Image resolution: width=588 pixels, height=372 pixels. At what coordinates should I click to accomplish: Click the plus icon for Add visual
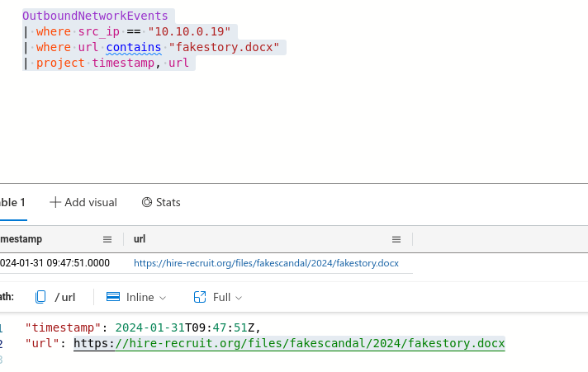(x=55, y=202)
